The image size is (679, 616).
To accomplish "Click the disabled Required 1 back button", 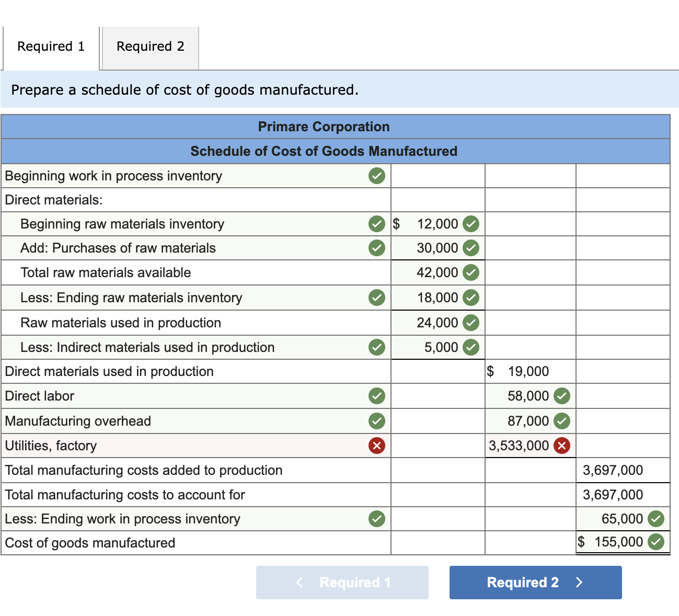I will tap(342, 582).
